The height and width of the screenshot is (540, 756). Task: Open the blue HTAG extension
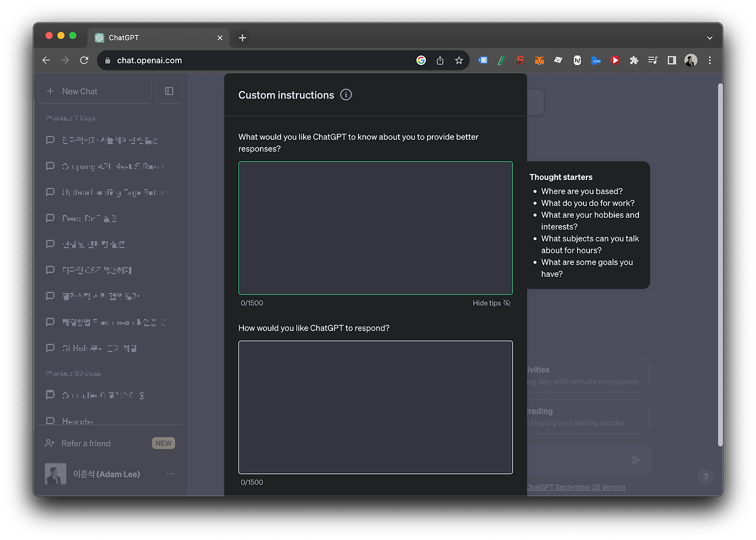click(596, 60)
